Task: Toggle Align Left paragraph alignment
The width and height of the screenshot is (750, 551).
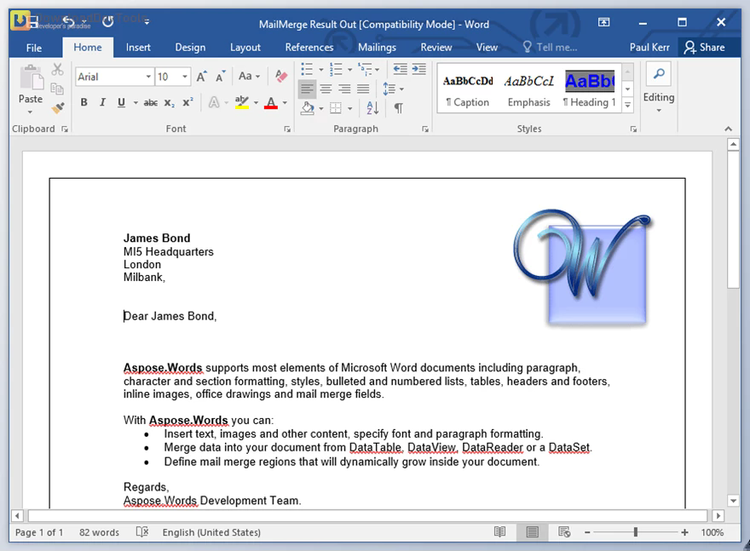Action: tap(307, 89)
